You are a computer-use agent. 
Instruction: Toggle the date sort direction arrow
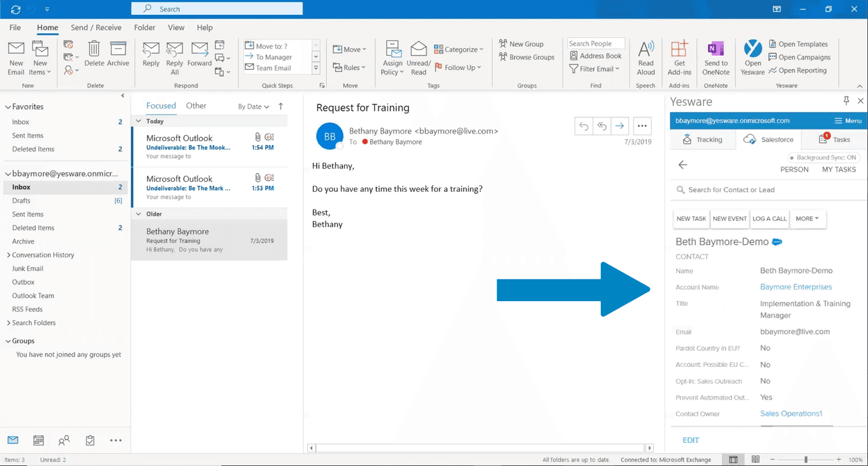tap(279, 106)
